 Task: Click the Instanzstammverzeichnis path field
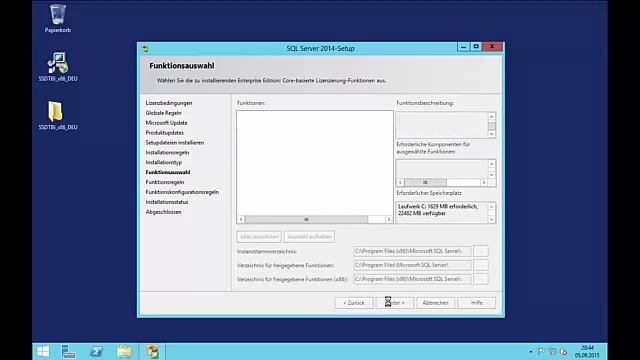pyautogui.click(x=412, y=251)
